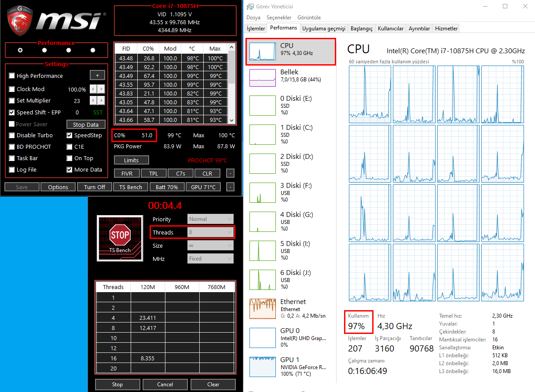This screenshot has height=392, width=535.
Task: Open the Görüntüle menu
Action: [x=309, y=18]
